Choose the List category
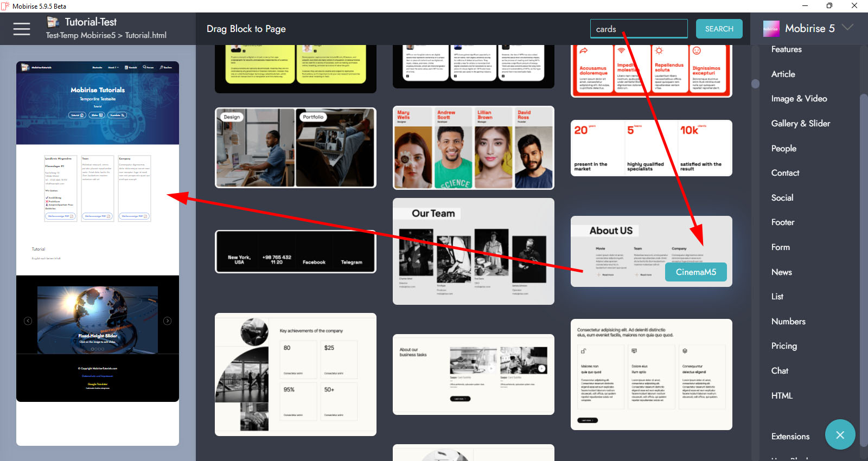 pyautogui.click(x=777, y=296)
